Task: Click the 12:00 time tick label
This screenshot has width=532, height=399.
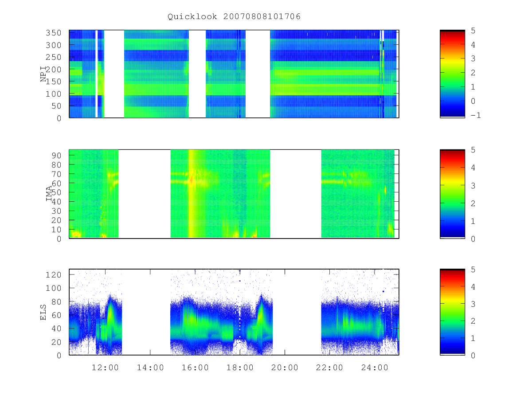Action: coord(105,368)
